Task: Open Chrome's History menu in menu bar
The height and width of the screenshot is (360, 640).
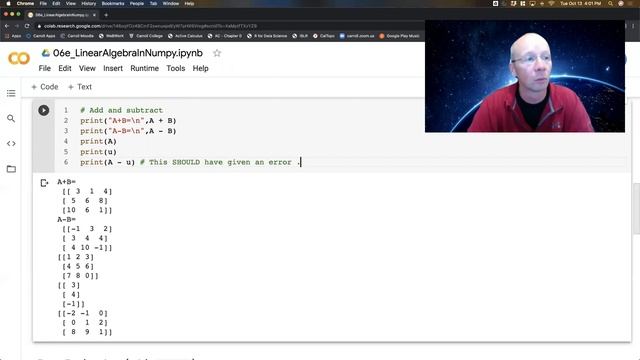Action: pos(89,3)
